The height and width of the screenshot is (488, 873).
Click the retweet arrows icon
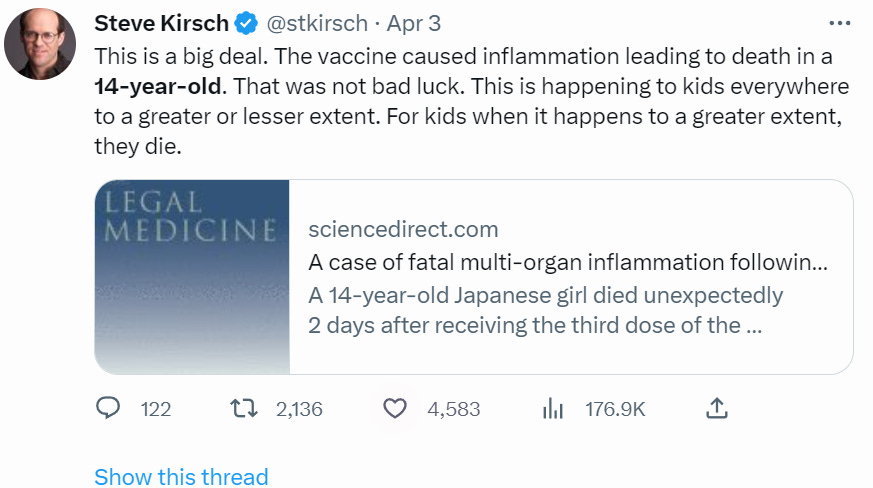241,408
